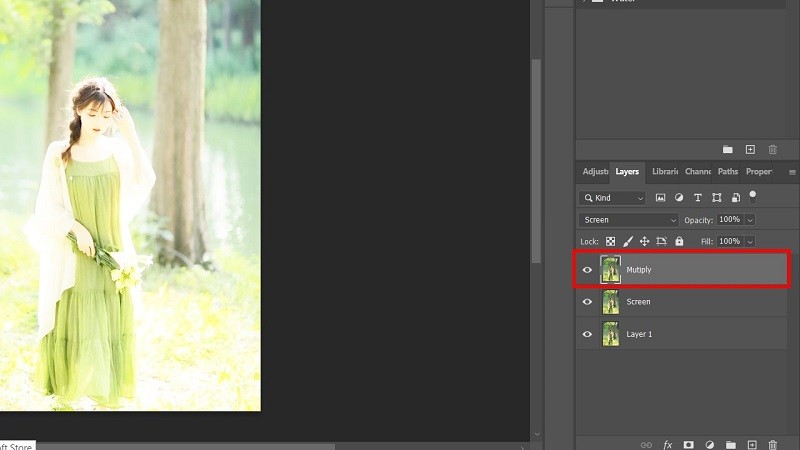Lock all padlock icon
Viewport: 800px width, 450px height.
[679, 241]
